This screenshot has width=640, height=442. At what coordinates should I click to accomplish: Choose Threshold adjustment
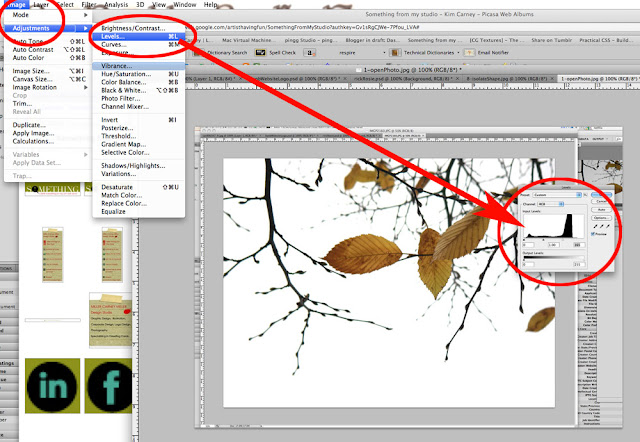point(139,136)
